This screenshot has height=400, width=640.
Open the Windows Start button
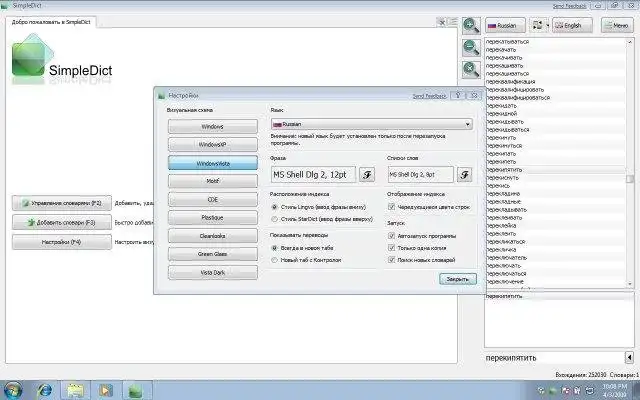pyautogui.click(x=13, y=391)
